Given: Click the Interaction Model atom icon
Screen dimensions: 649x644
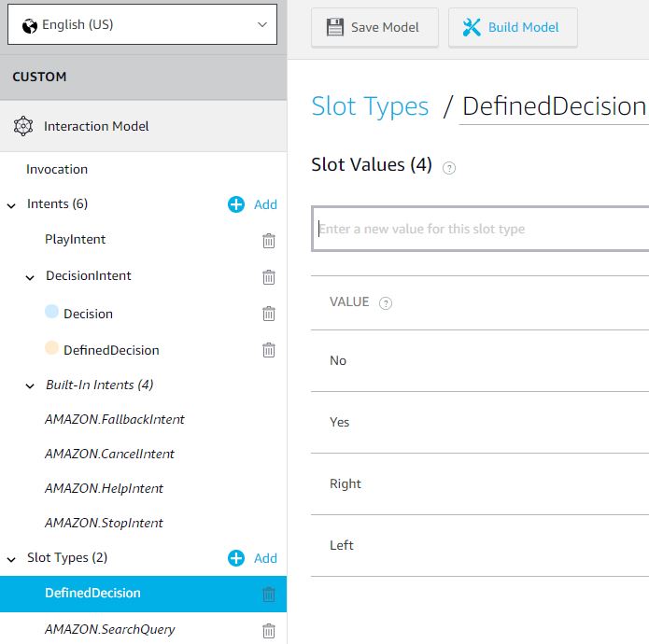Looking at the screenshot, I should click(23, 126).
